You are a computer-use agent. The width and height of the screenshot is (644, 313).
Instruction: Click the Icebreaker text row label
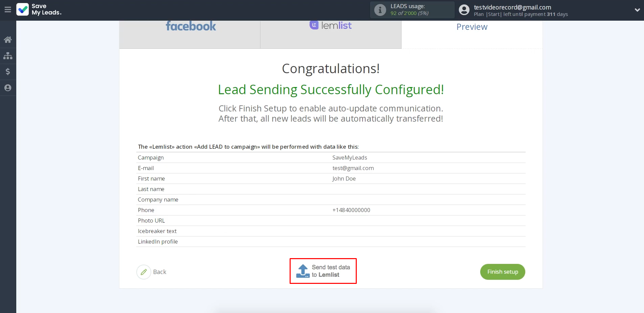pos(157,231)
